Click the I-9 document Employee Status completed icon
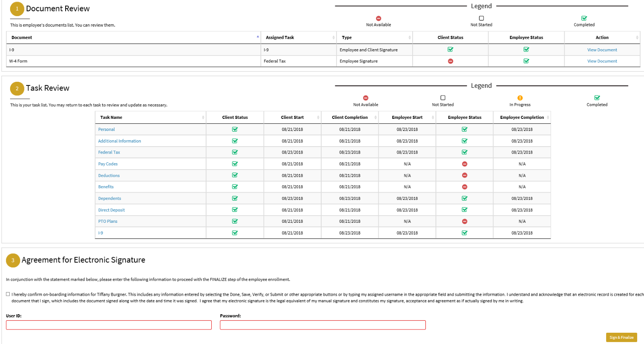Viewport: 644px width, 344px height. click(x=526, y=50)
